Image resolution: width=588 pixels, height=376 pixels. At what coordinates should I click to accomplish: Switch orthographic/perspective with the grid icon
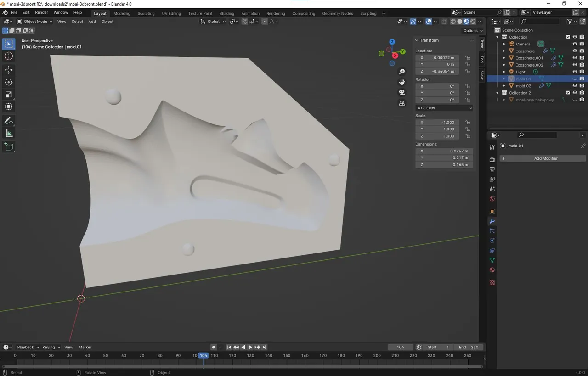tap(402, 103)
